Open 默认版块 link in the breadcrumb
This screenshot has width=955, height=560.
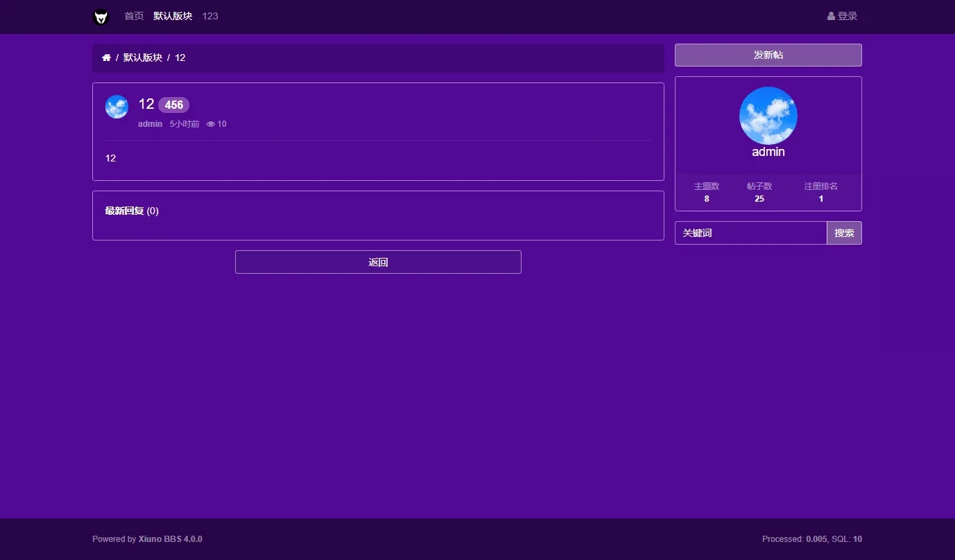[x=143, y=58]
